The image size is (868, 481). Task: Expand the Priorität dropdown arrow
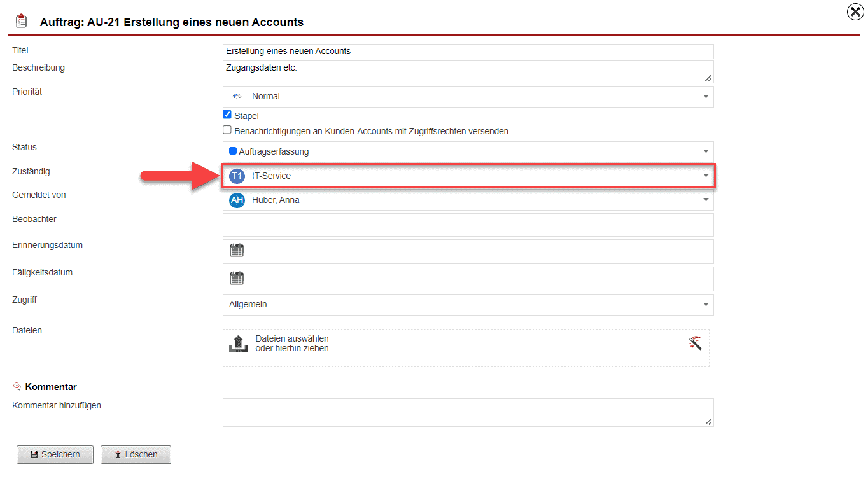click(705, 97)
